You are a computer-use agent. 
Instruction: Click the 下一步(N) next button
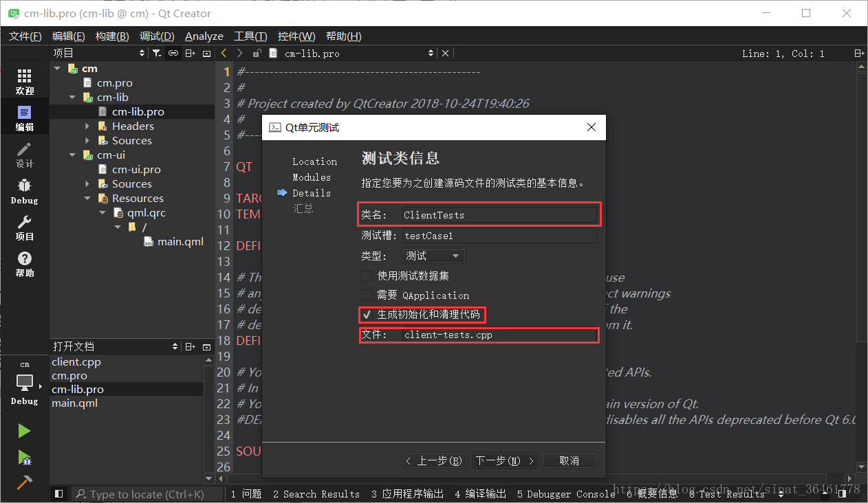coord(506,460)
